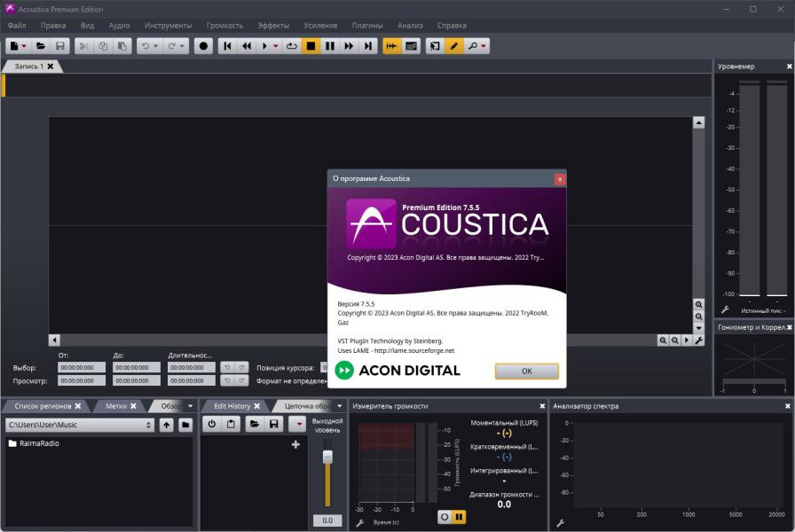The image size is (795, 532).
Task: Open the chain presets red dropdown
Action: 298,424
